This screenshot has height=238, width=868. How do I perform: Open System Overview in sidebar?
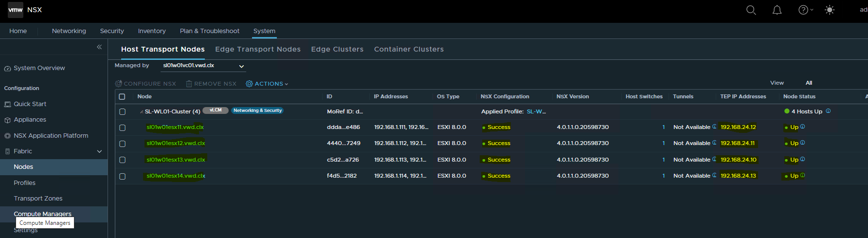click(39, 68)
